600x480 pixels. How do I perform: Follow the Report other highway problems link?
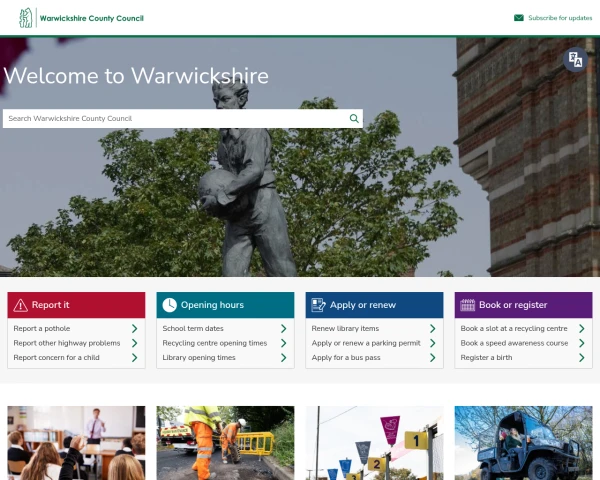(x=67, y=343)
